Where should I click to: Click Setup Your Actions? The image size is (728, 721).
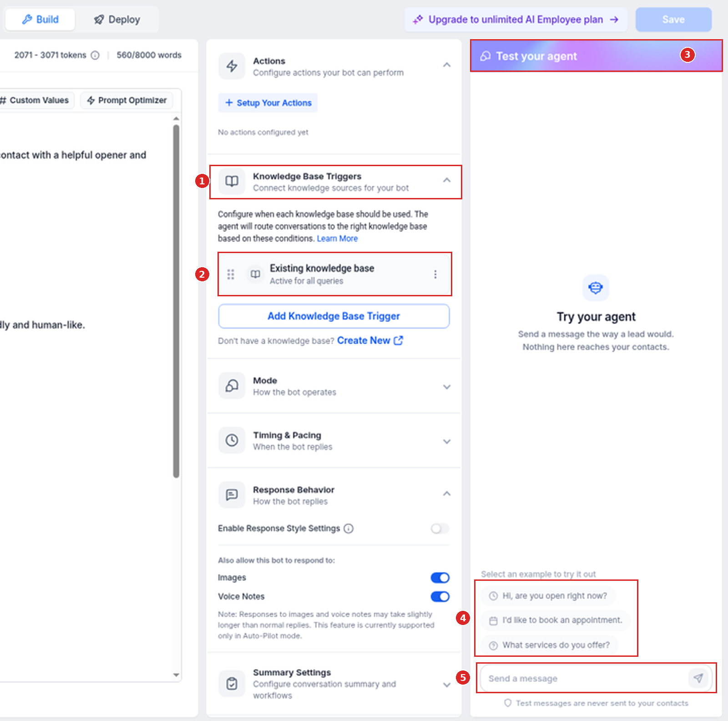click(x=268, y=103)
